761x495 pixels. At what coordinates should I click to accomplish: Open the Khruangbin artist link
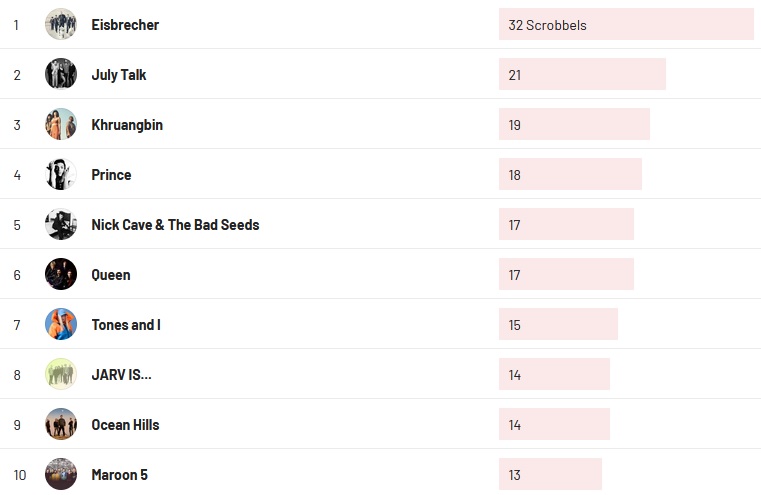127,125
